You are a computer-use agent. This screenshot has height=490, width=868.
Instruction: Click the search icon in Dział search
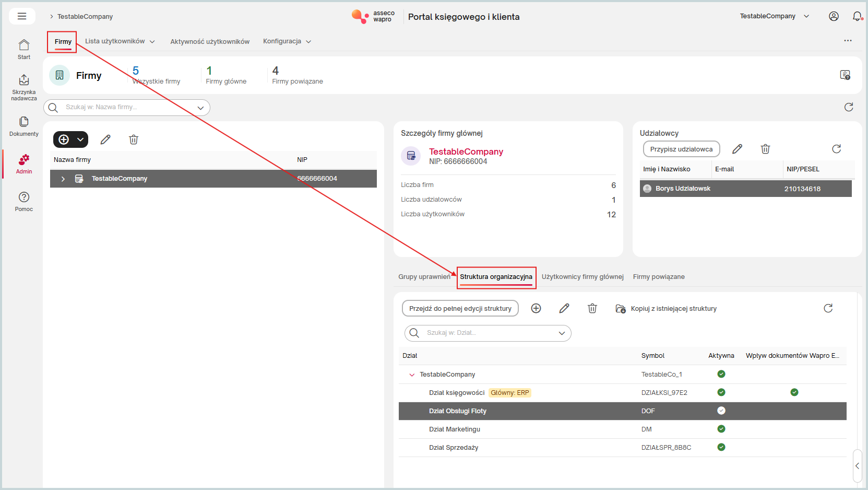point(414,333)
